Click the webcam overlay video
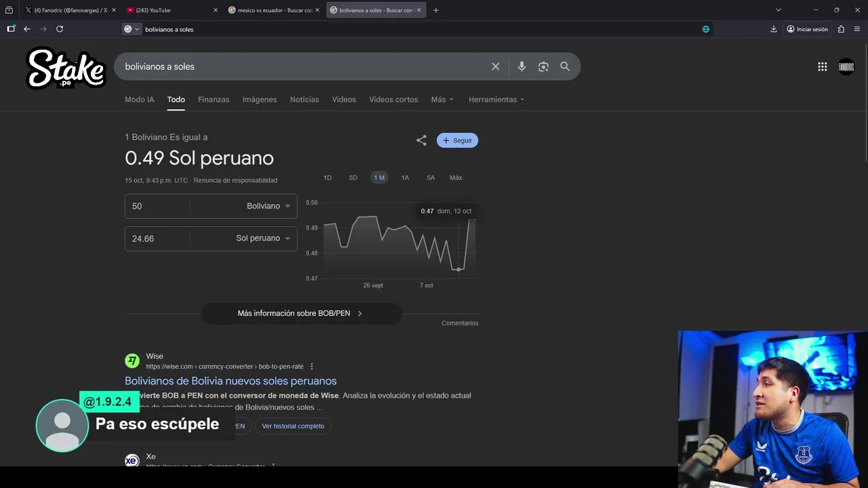 pyautogui.click(x=773, y=409)
